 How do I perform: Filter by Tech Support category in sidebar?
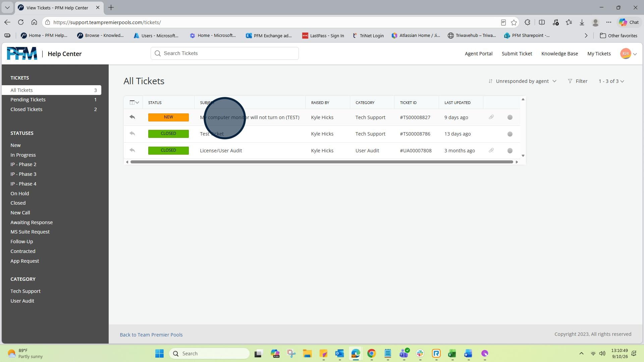point(25,291)
